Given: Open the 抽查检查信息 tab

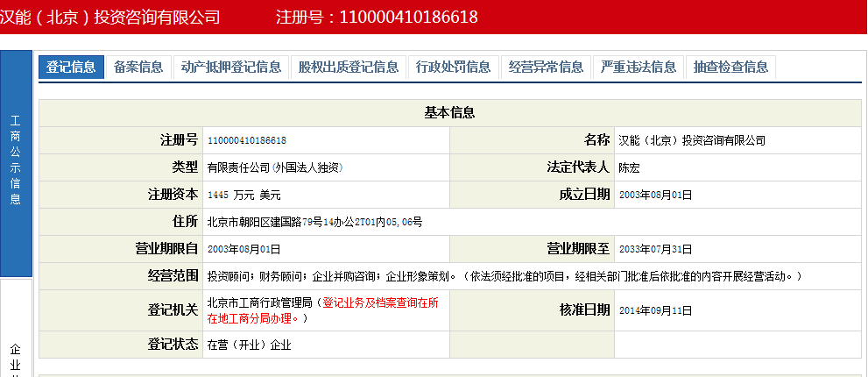Looking at the screenshot, I should point(731,68).
